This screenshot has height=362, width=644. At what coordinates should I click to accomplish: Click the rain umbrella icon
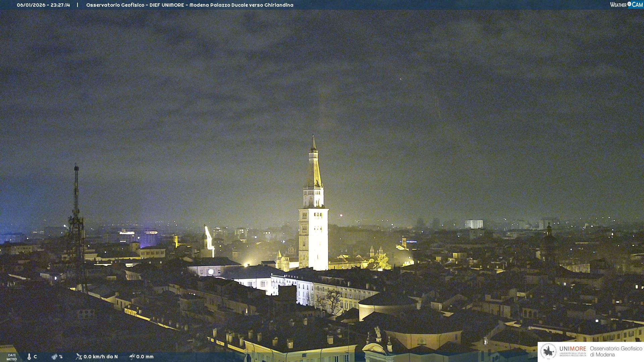click(132, 357)
